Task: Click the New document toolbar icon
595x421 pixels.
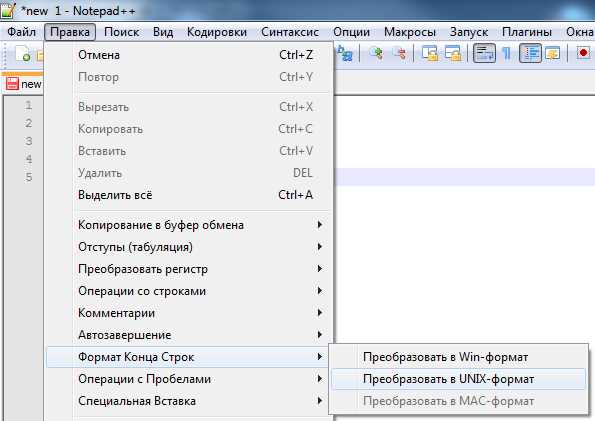Action: [x=22, y=54]
